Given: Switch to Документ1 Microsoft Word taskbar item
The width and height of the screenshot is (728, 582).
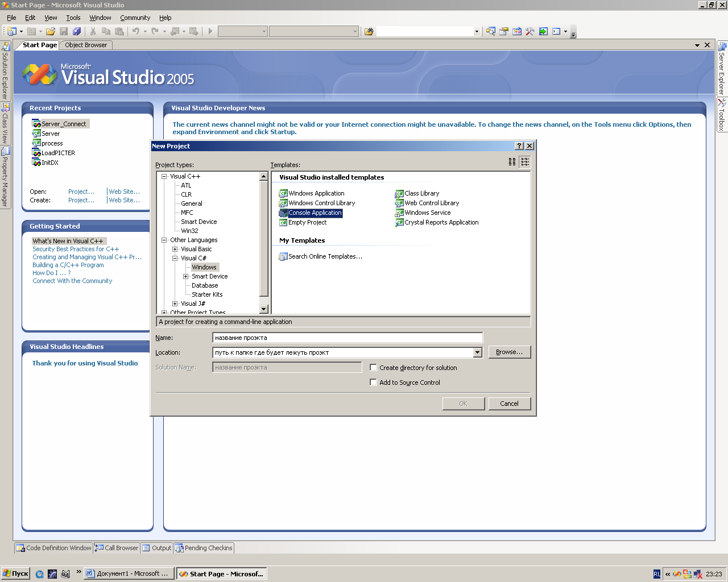Looking at the screenshot, I should [x=128, y=573].
